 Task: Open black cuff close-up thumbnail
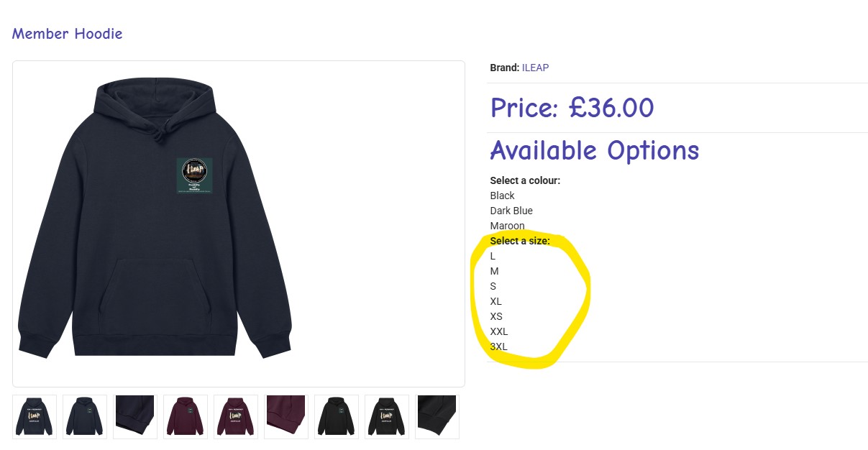[437, 416]
